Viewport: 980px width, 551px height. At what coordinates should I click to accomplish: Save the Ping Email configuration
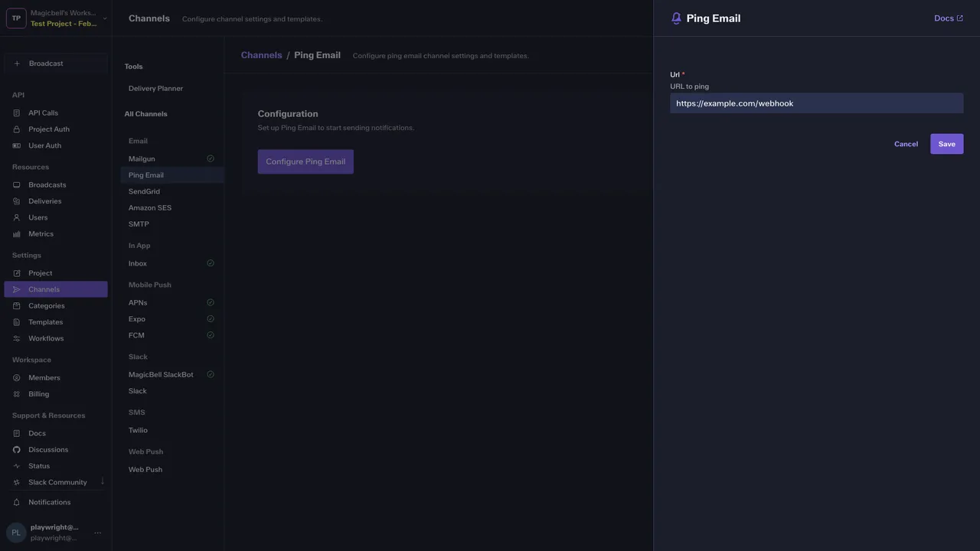(x=947, y=144)
